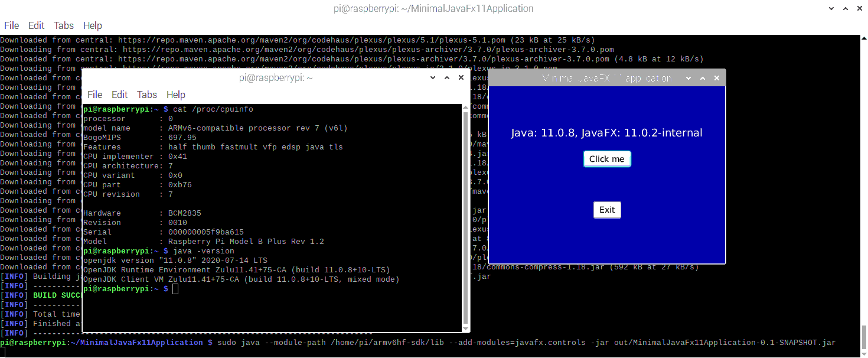868x358 pixels.
Task: Open Help menu of the MinimalJavaFx11Application terminal
Action: point(93,25)
